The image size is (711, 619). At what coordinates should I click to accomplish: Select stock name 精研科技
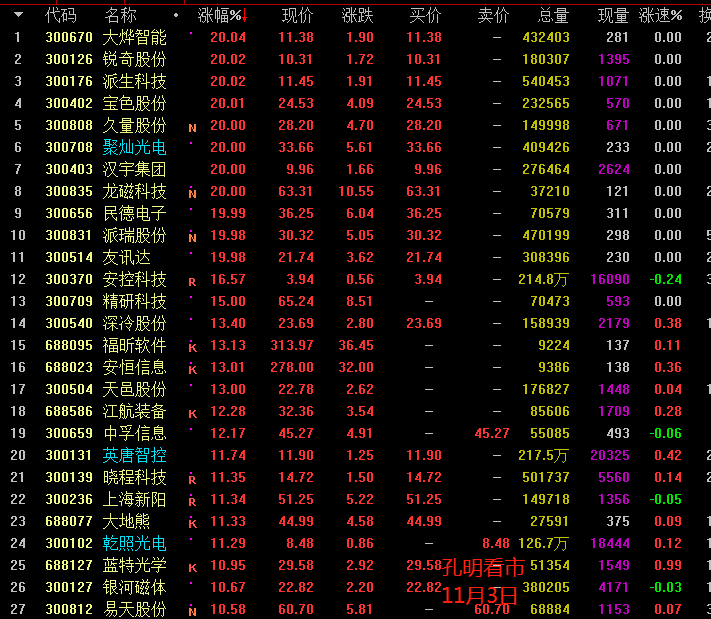coord(135,301)
